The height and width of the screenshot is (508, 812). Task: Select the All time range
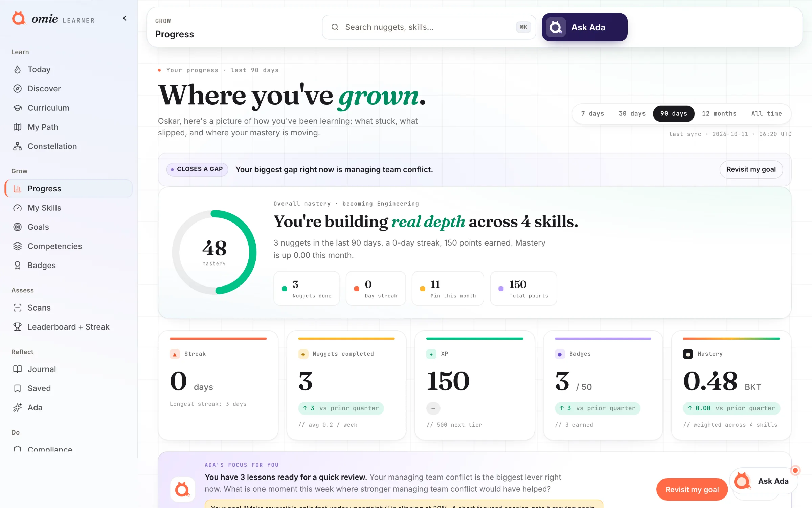pyautogui.click(x=766, y=114)
